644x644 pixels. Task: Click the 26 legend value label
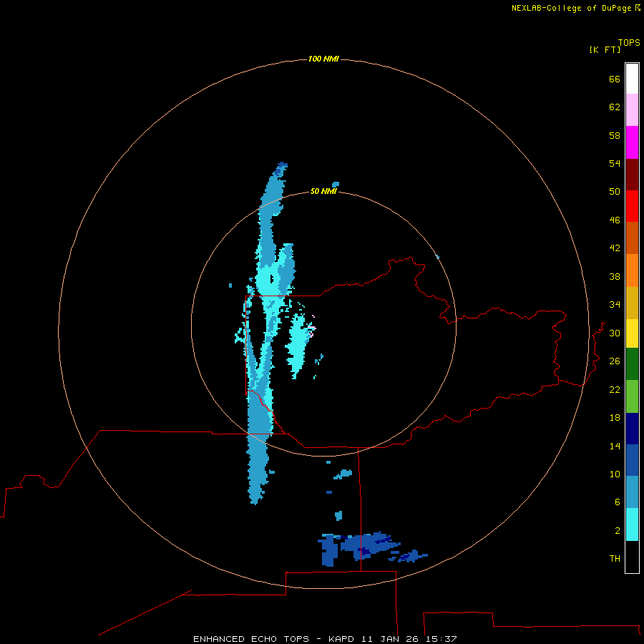coord(615,361)
